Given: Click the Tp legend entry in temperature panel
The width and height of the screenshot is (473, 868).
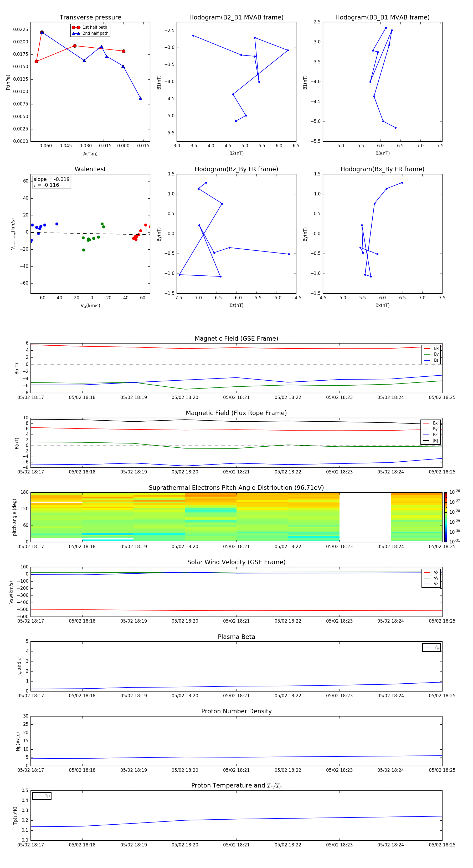Looking at the screenshot, I should [x=42, y=796].
